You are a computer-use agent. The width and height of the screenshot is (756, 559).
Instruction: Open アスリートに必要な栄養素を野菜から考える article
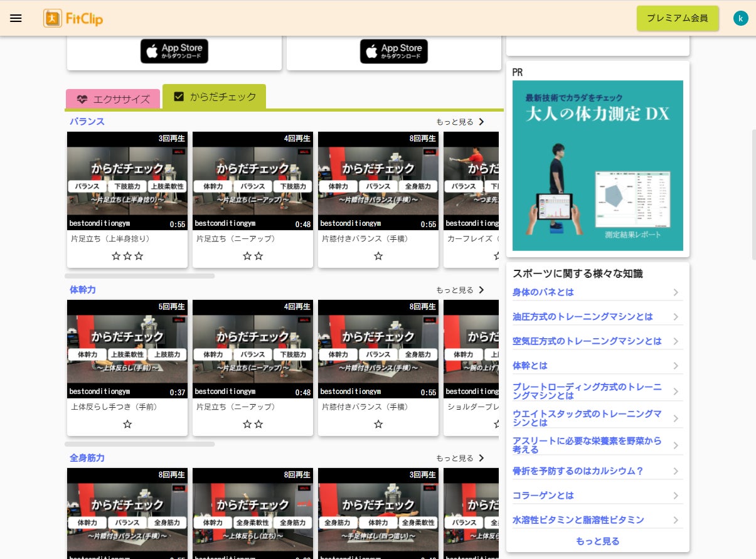[587, 445]
